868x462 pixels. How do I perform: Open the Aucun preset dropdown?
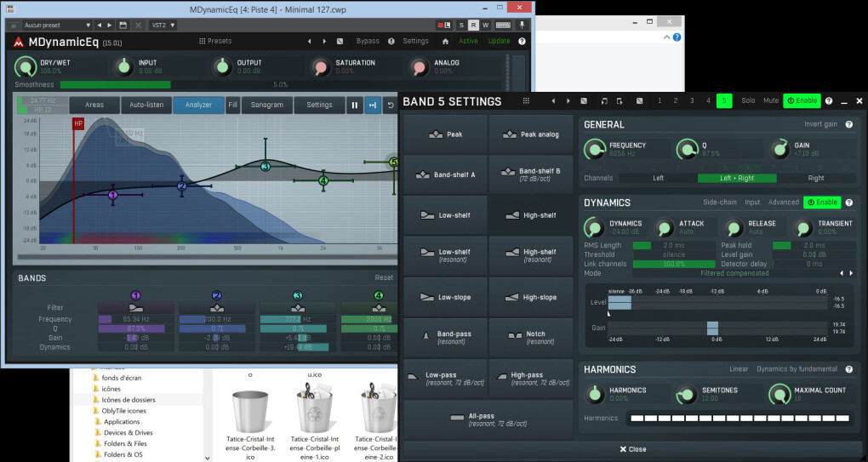56,25
